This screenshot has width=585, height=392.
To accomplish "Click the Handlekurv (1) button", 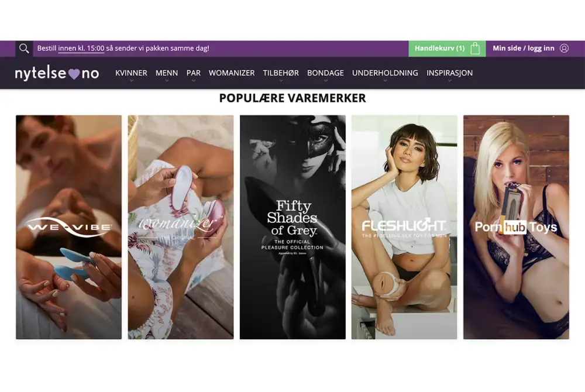I will (447, 49).
